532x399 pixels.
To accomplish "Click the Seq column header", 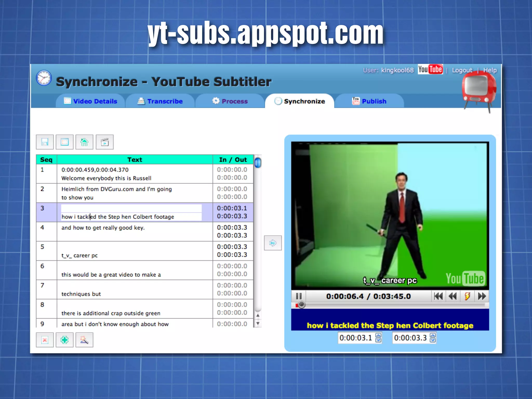I will pyautogui.click(x=46, y=159).
